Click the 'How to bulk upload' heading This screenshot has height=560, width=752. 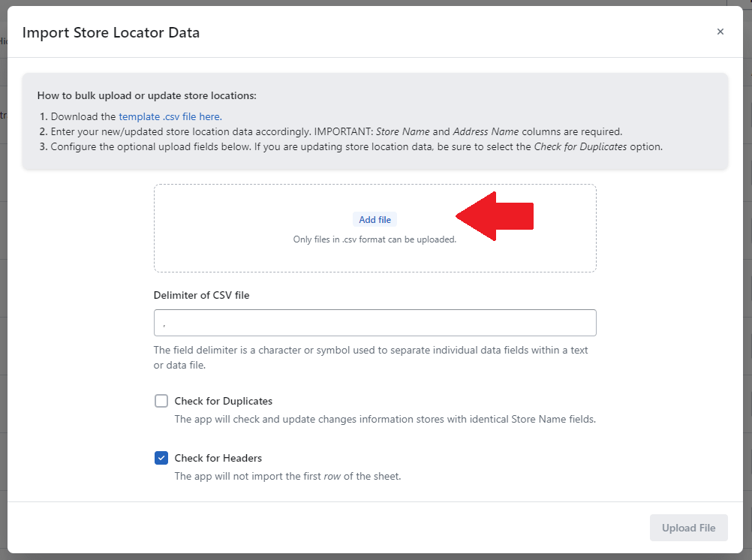(146, 96)
